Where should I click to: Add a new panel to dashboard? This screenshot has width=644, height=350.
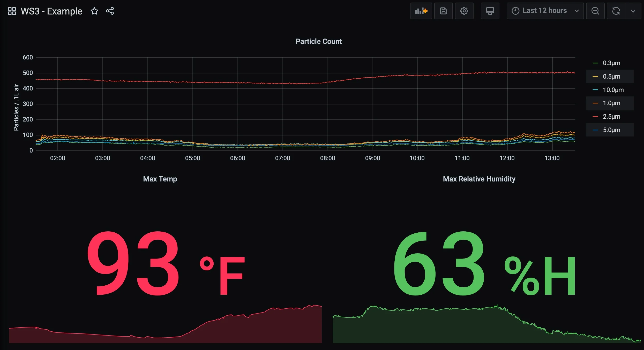tap(421, 11)
